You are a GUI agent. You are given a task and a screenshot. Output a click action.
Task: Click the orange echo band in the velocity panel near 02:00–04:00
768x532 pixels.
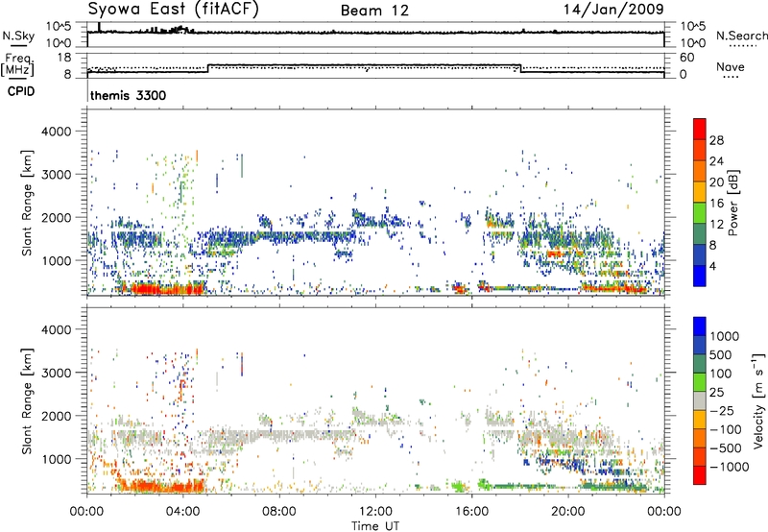[x=160, y=487]
